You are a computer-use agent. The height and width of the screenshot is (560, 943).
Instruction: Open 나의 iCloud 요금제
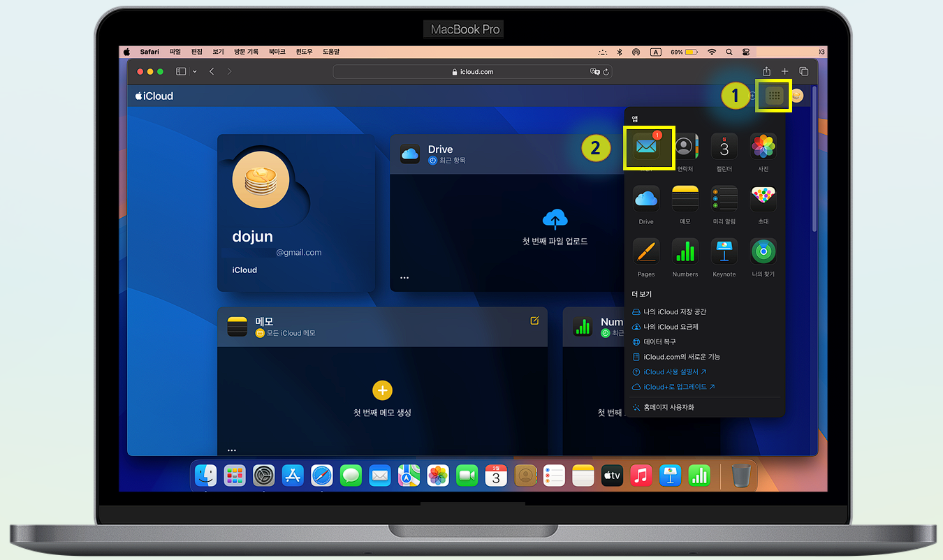click(665, 327)
